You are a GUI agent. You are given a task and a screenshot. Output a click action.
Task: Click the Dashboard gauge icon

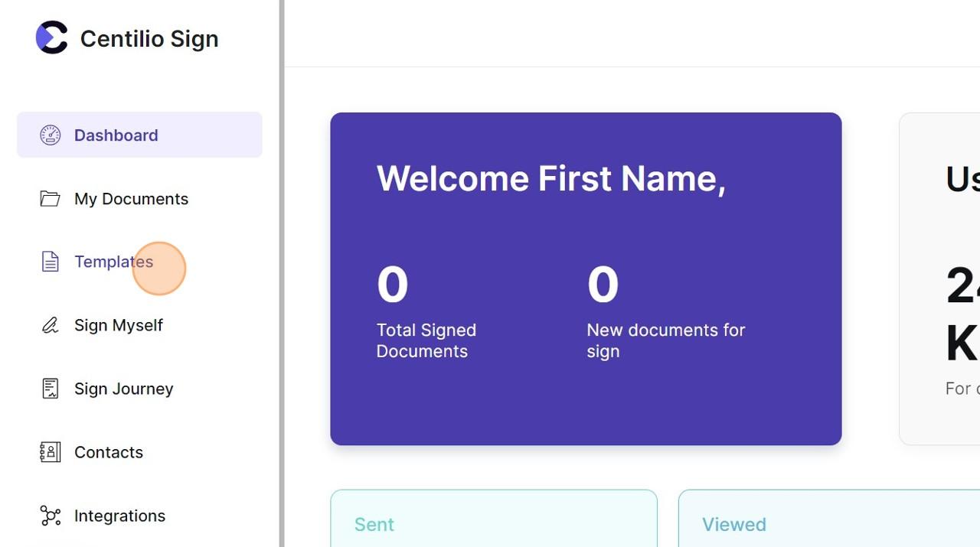point(50,135)
